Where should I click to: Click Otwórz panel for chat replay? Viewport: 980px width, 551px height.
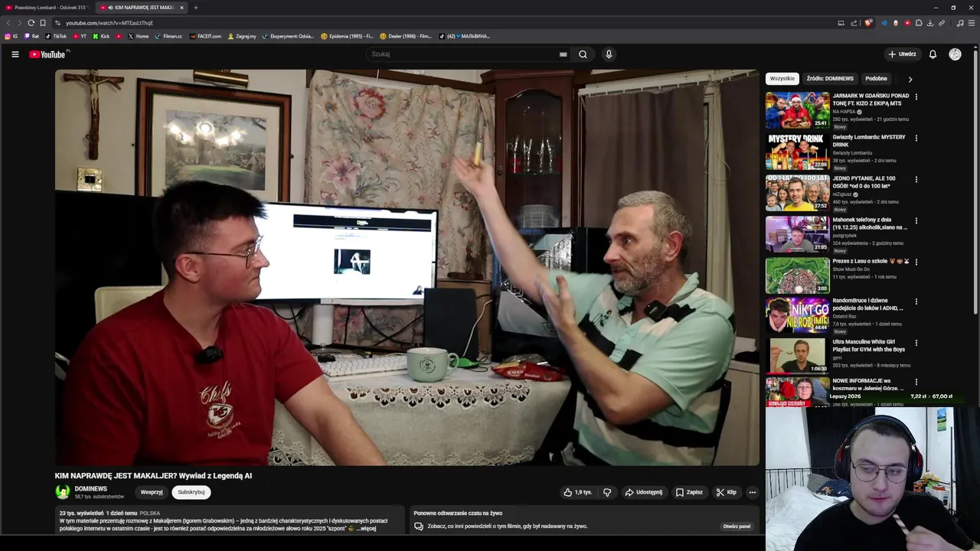point(737,527)
